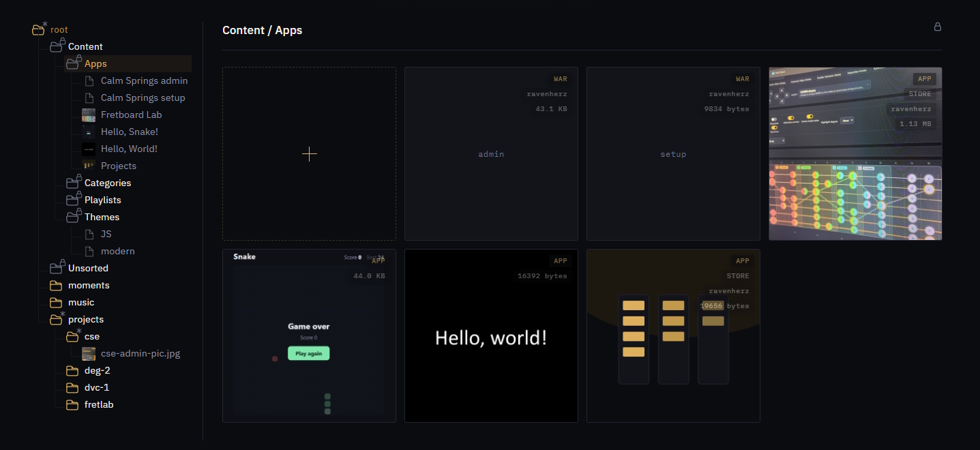Open the Hello, world! app card
Image resolution: width=980 pixels, height=450 pixels.
(491, 335)
